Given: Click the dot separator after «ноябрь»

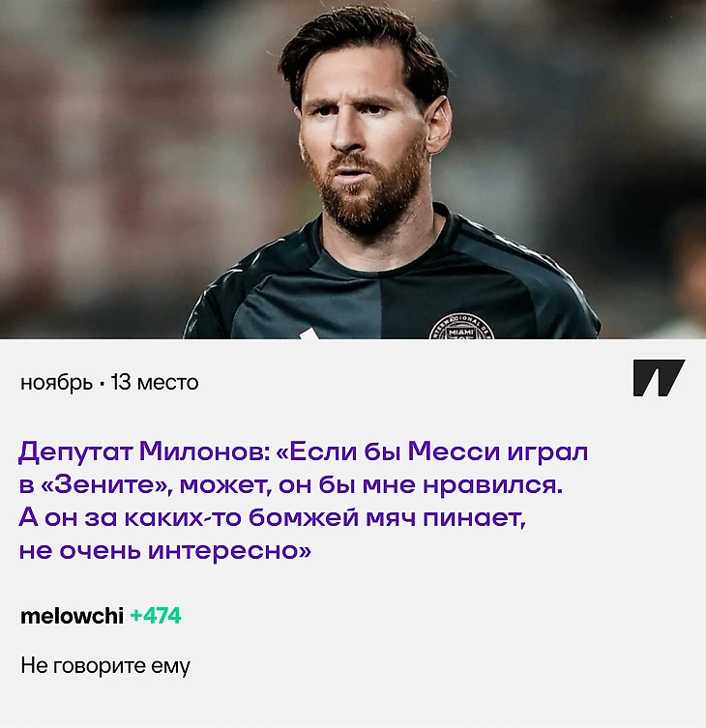Looking at the screenshot, I should tap(102, 384).
